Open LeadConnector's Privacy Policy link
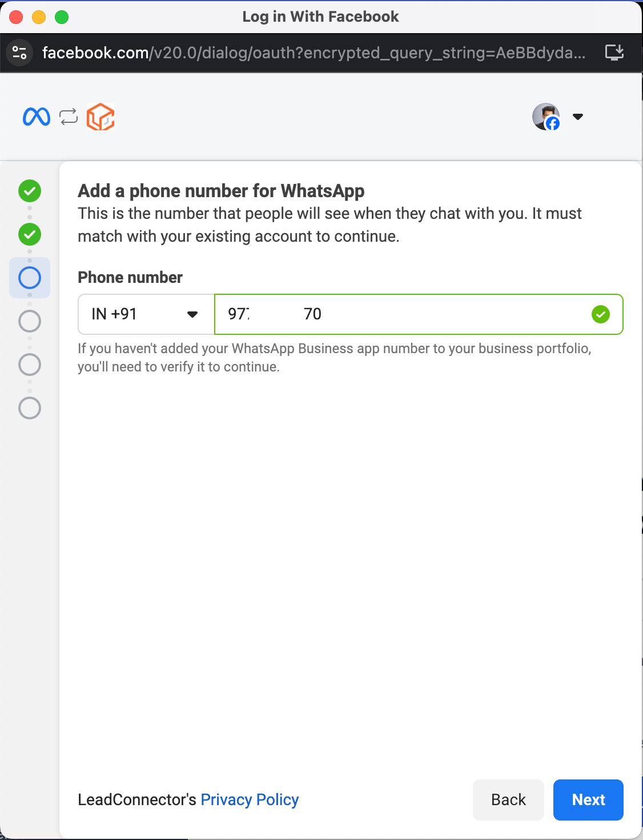 tap(250, 800)
